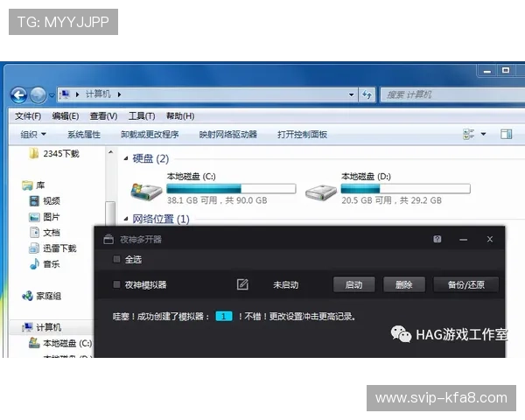Screen dimensions: 525x420
Task: Open the address bar history dropdown
Action: pos(351,94)
